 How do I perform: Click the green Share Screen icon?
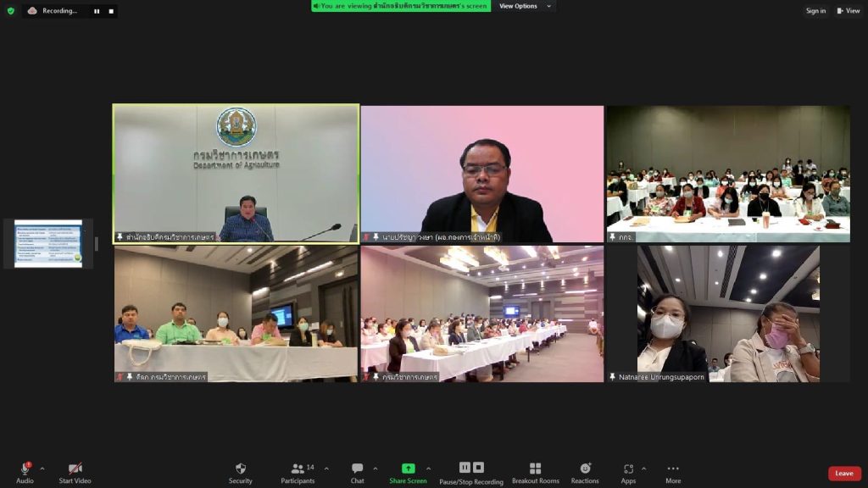tap(408, 469)
